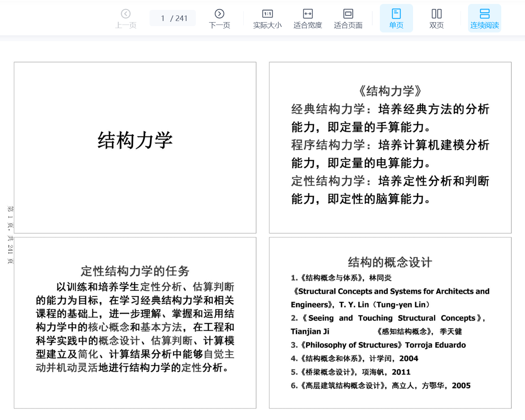Click the Seeing and Touching Structural Concepts entry
The image size is (525, 420).
click(x=388, y=318)
